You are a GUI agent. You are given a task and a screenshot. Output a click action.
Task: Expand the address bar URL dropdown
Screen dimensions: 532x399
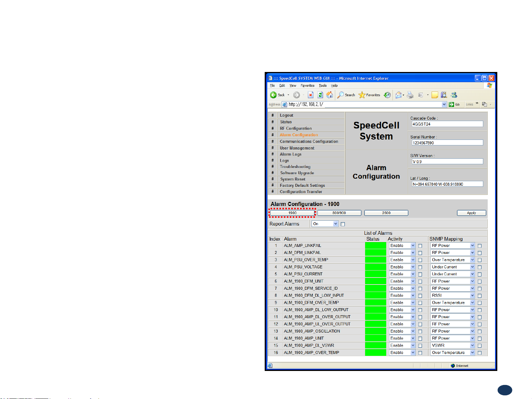point(444,104)
